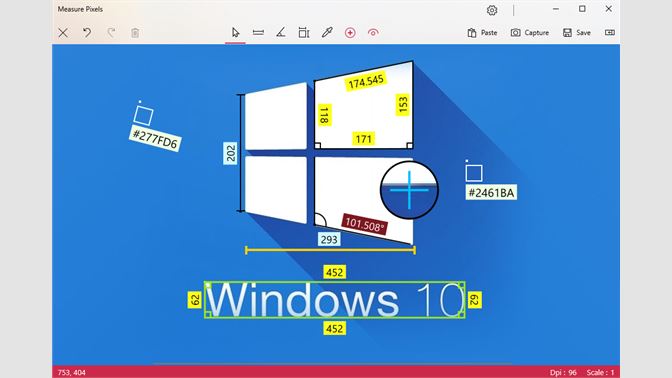Select the #2461BA color label

[491, 192]
